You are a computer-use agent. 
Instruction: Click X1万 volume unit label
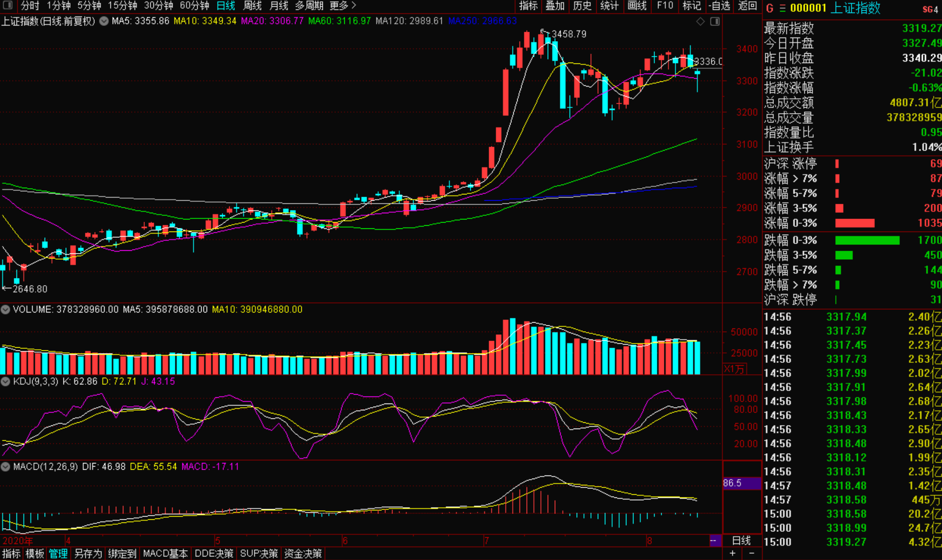pos(734,369)
